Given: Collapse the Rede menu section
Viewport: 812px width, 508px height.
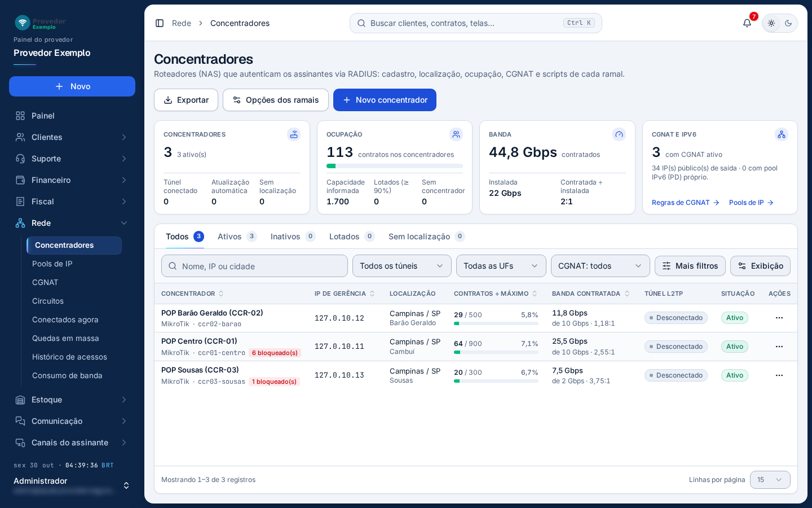Looking at the screenshot, I should (72, 223).
